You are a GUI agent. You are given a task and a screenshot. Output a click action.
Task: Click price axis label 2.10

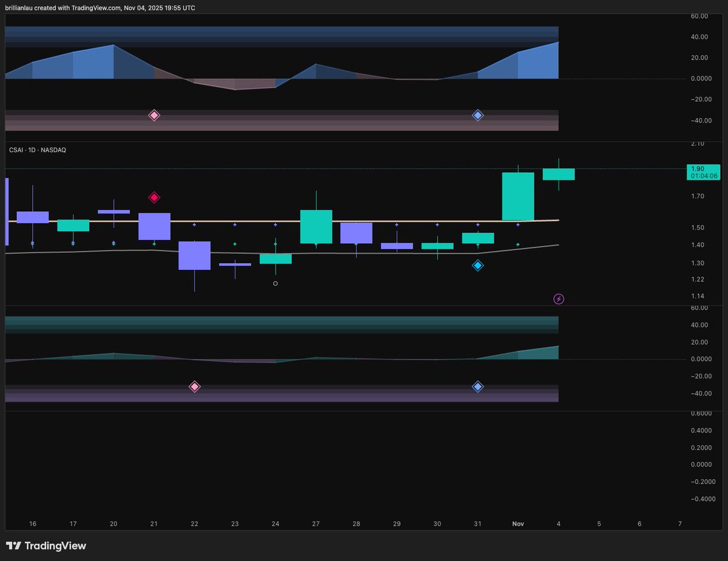(x=698, y=144)
